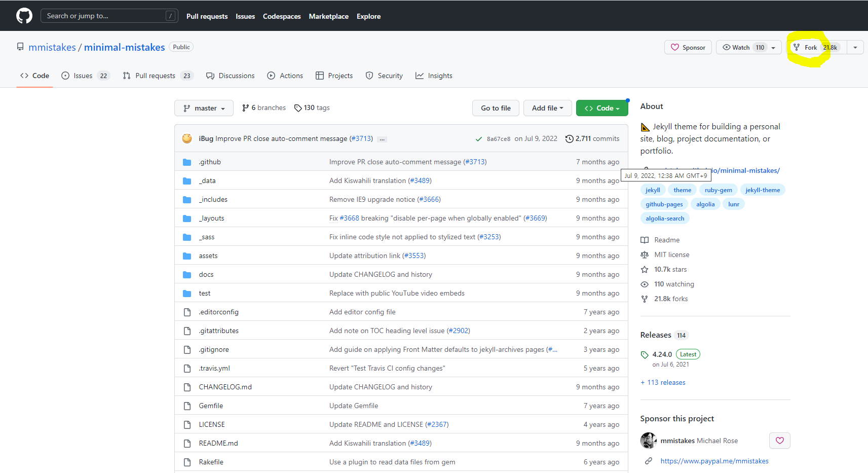Expand the dropdown arrow beside Fork
The height and width of the screenshot is (473, 868).
pos(855,47)
